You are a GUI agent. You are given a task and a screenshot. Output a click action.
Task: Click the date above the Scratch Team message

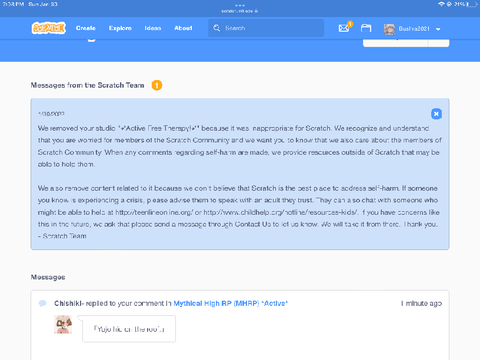pos(51,114)
